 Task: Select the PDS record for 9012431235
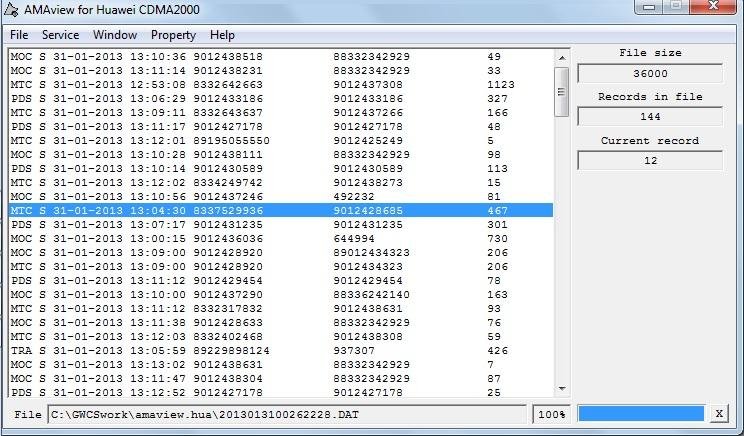point(281,224)
